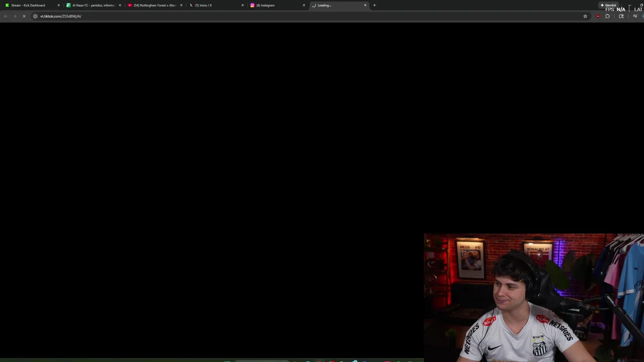This screenshot has width=644, height=362.
Task: Switch to the Instagram tab
Action: [277, 5]
